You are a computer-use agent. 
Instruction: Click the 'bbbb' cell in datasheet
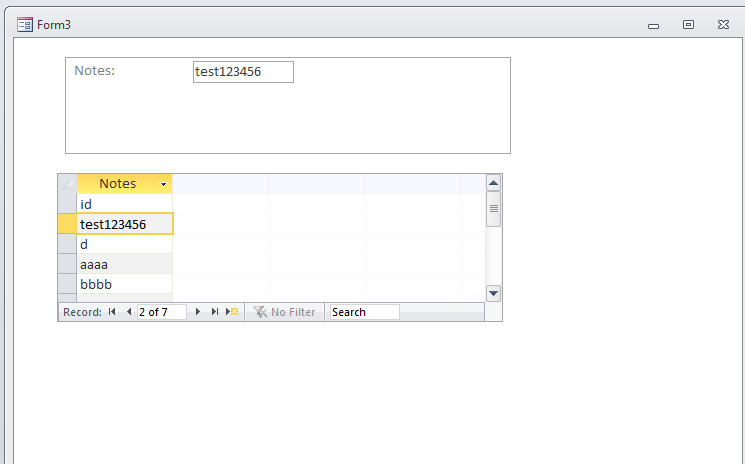pos(124,284)
